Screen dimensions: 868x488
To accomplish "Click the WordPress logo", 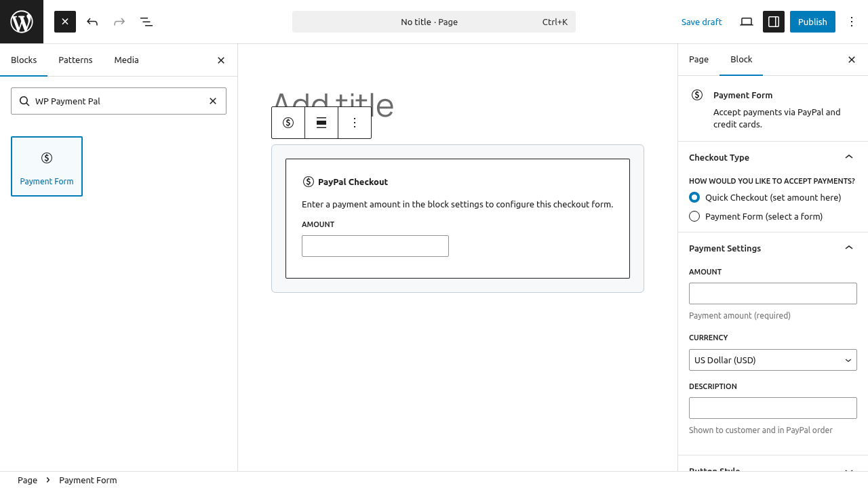I will click(21, 21).
